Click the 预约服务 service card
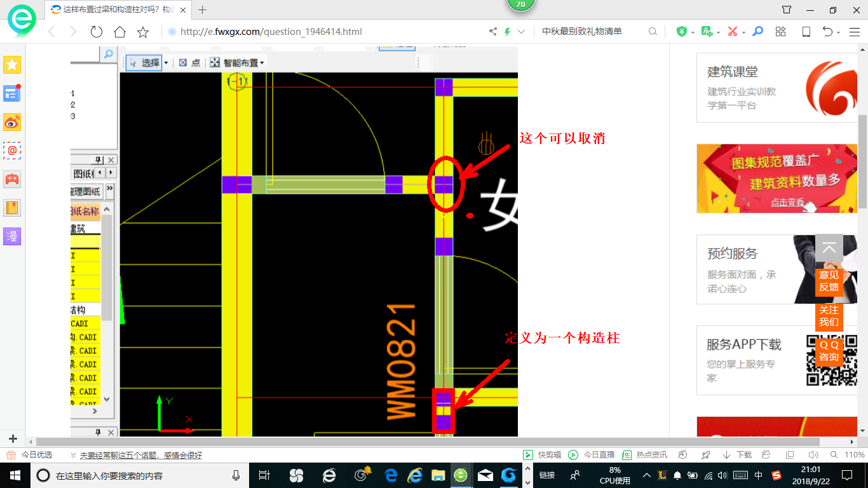868x488 pixels. [x=776, y=269]
